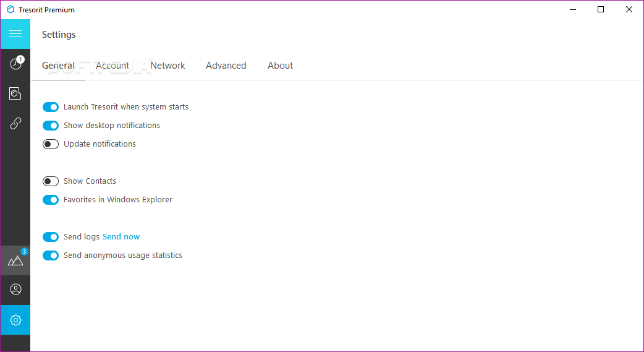
Task: Disable Show desktop notifications switch
Action: [x=51, y=126]
